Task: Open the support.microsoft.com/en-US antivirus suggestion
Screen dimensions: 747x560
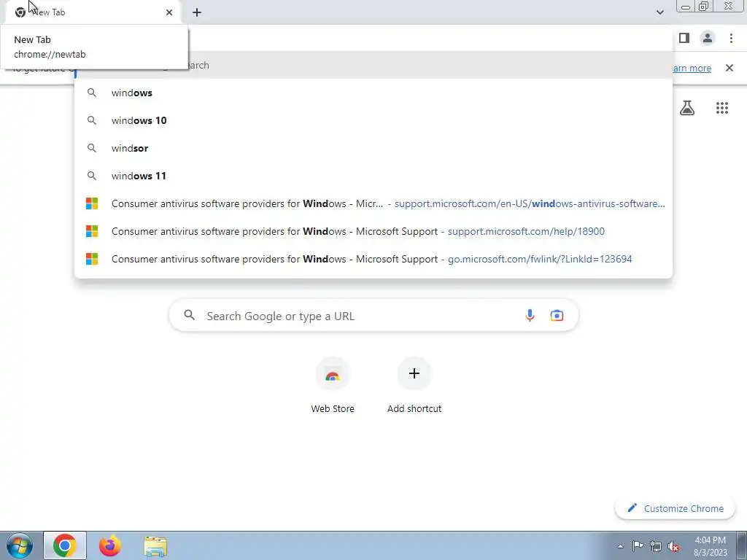Action: point(373,203)
